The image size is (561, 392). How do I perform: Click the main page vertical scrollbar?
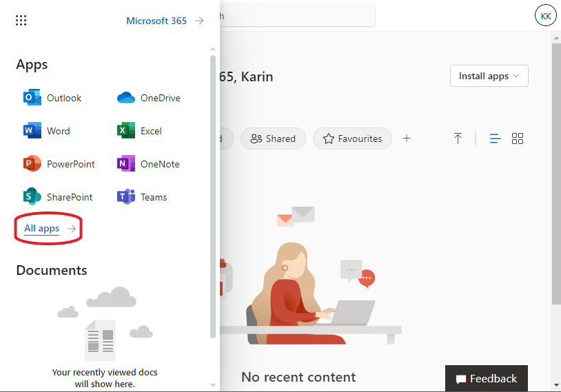tap(556, 174)
